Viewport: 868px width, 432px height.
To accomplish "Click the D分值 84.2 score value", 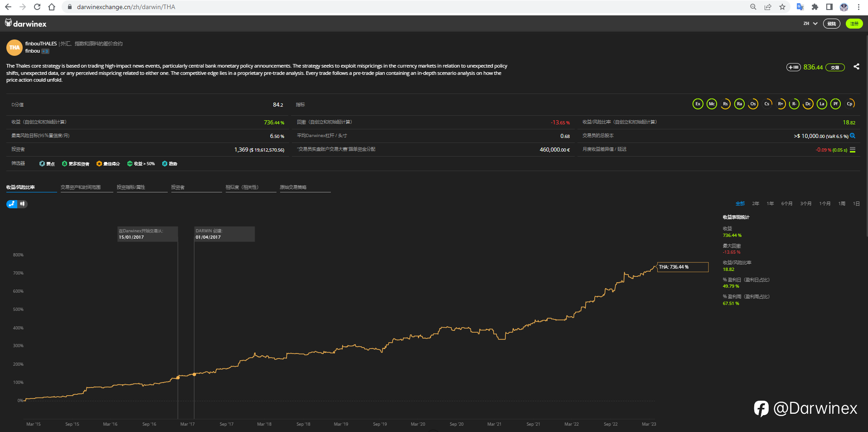I will point(278,105).
